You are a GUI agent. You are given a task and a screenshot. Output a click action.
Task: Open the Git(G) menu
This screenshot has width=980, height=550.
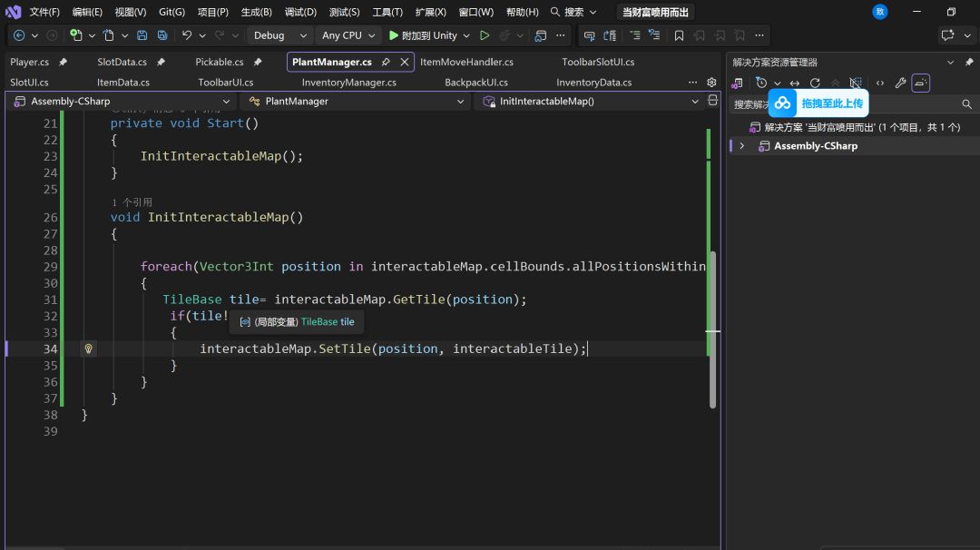[171, 12]
